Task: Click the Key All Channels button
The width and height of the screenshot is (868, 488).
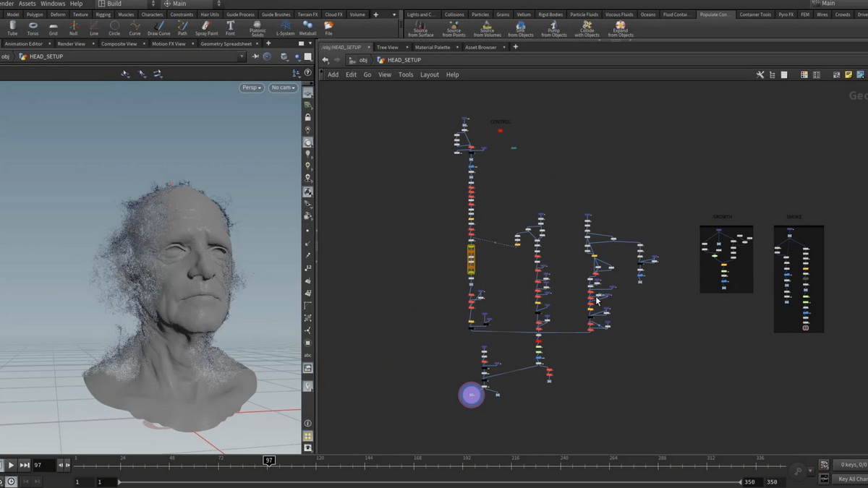Action: click(851, 479)
